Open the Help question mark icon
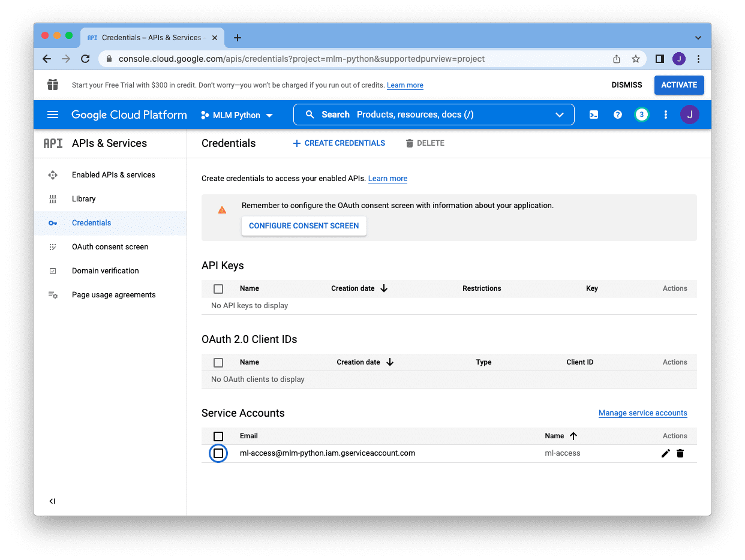The image size is (745, 560). 618,115
